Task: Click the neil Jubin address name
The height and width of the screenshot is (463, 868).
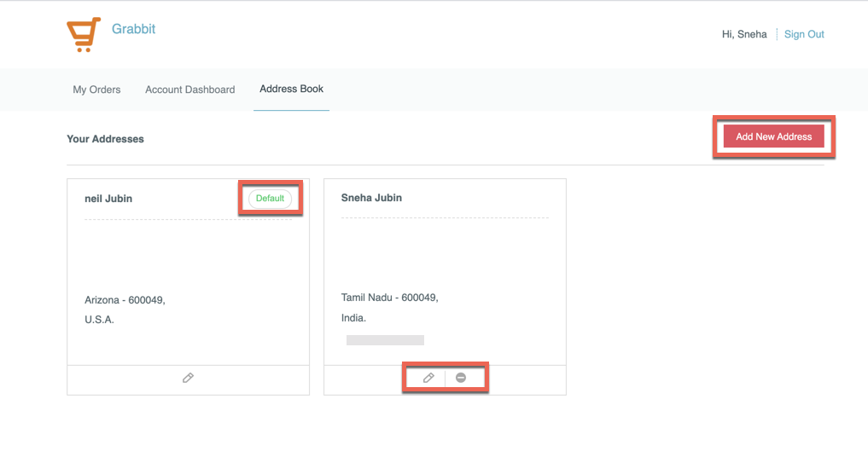Action: (108, 199)
